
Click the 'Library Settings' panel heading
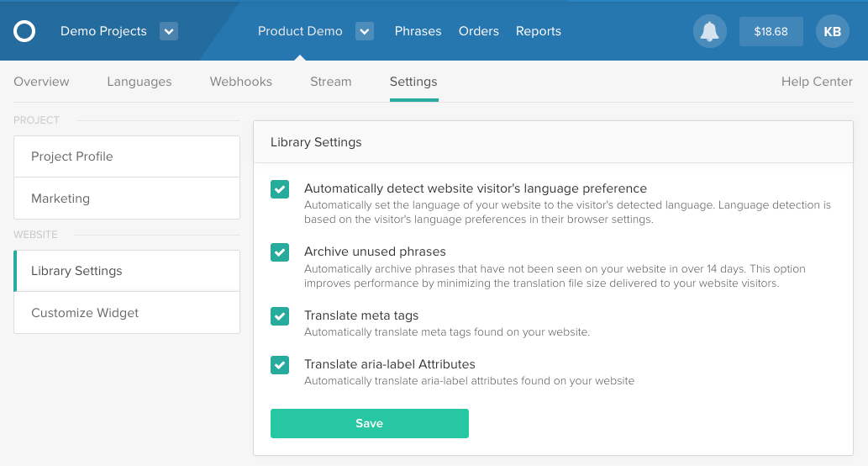click(316, 142)
